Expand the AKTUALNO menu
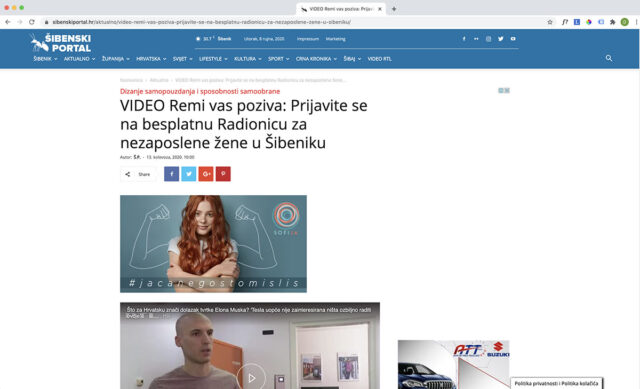Image resolution: width=640 pixels, height=389 pixels. (x=79, y=59)
